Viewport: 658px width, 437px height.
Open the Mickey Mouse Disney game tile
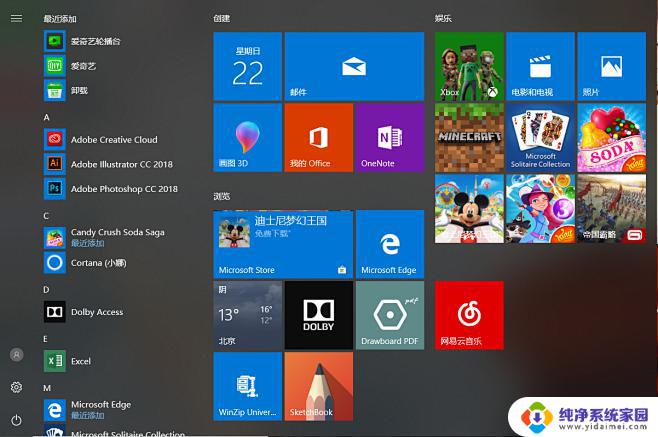pyautogui.click(x=469, y=209)
